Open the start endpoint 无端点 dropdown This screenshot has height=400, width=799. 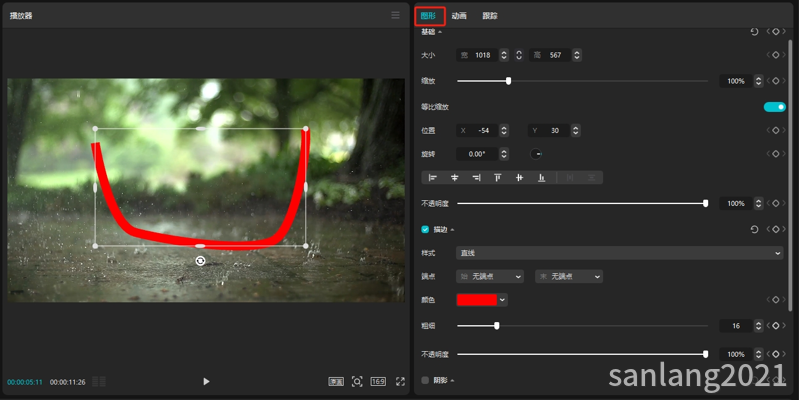point(490,276)
